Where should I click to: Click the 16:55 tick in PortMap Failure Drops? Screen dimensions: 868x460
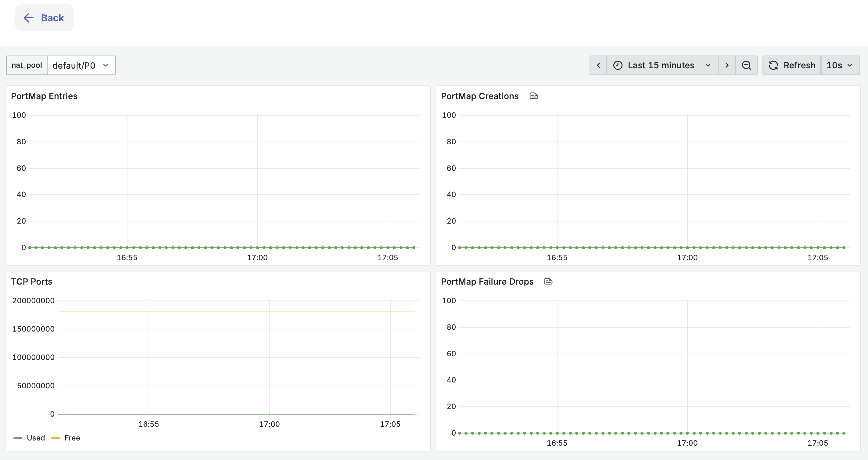click(x=557, y=443)
